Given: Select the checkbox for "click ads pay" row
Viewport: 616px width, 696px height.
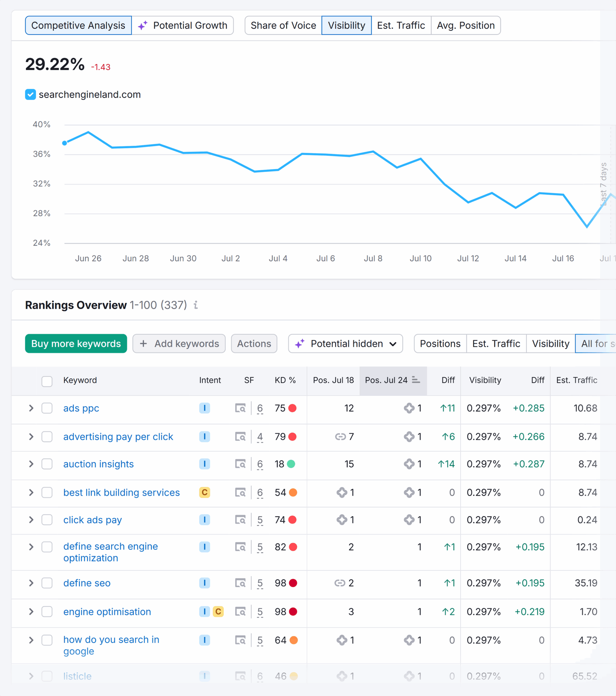Looking at the screenshot, I should tap(47, 520).
